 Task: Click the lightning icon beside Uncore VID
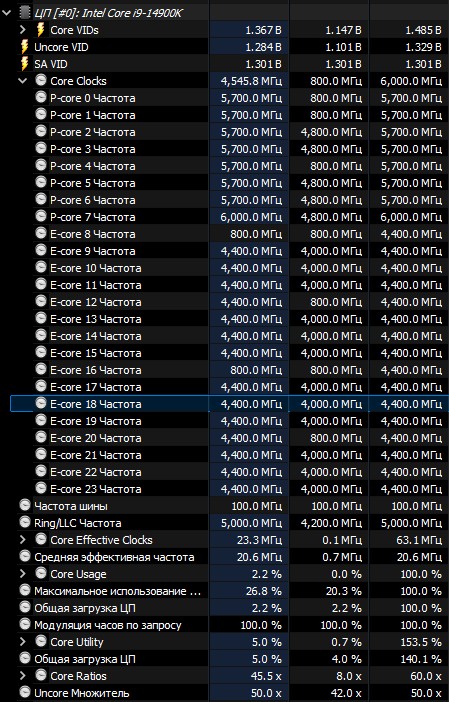tap(25, 47)
